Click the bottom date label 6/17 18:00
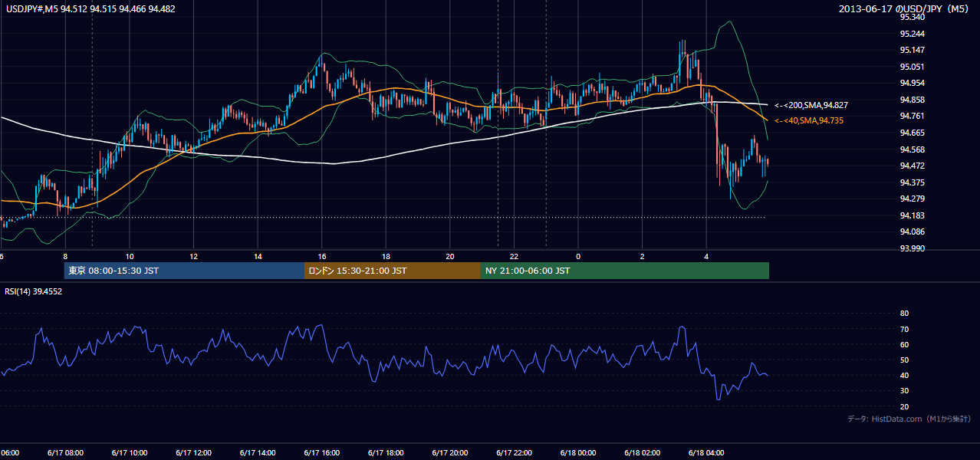980x460 pixels. point(386,453)
